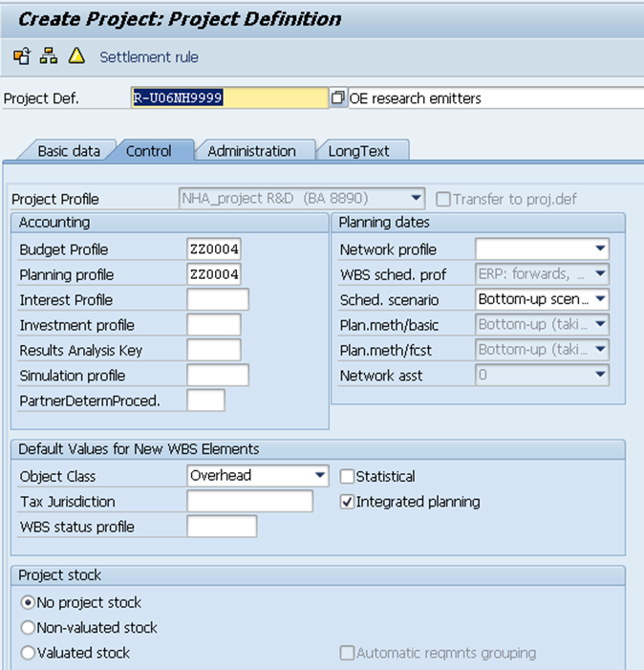
Task: Click the Budget Profile input field
Action: pyautogui.click(x=214, y=249)
